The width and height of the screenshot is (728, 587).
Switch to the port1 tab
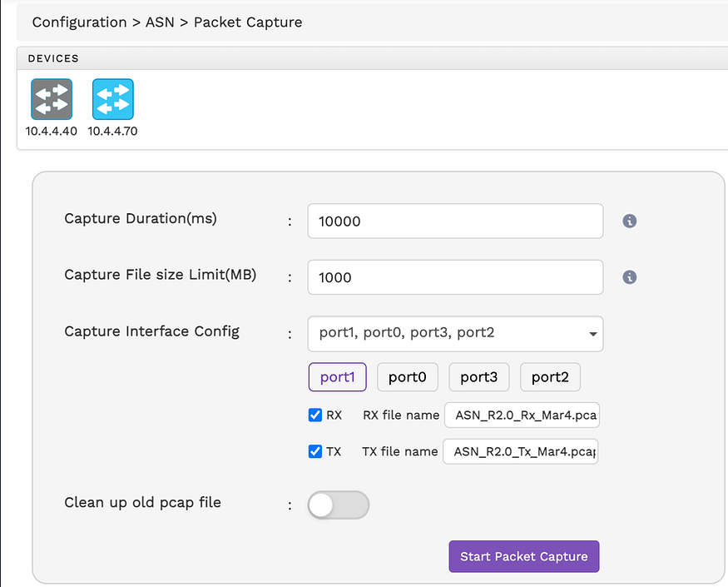[338, 377]
